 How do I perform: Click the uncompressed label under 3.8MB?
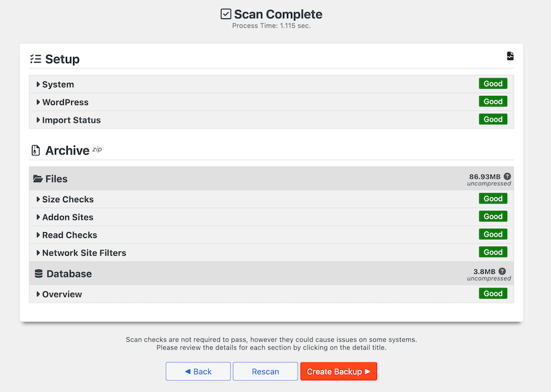(489, 279)
